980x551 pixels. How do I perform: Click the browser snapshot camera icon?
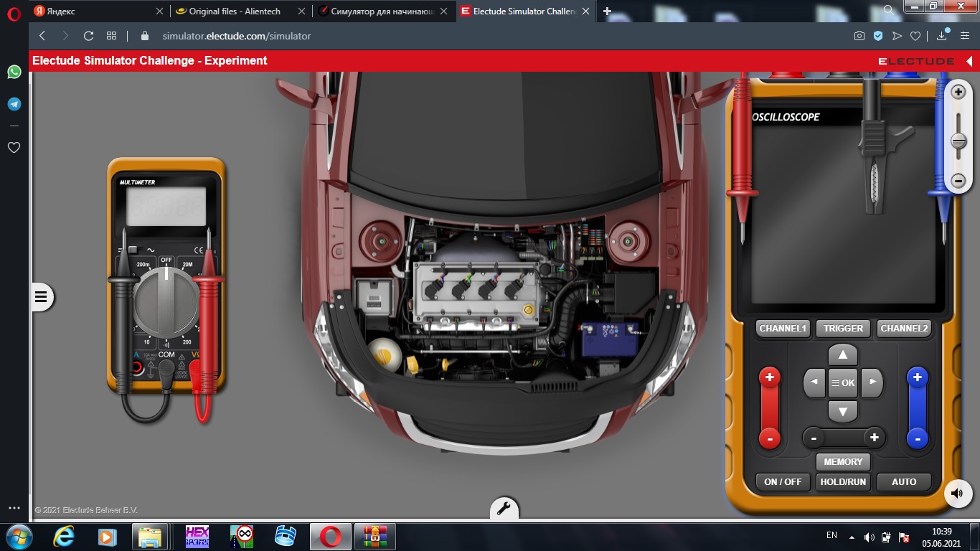859,36
